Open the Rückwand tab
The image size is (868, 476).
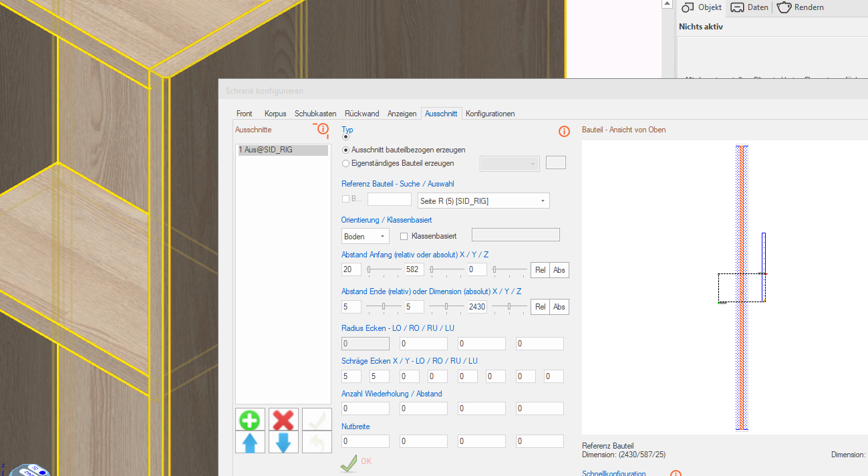click(x=362, y=114)
